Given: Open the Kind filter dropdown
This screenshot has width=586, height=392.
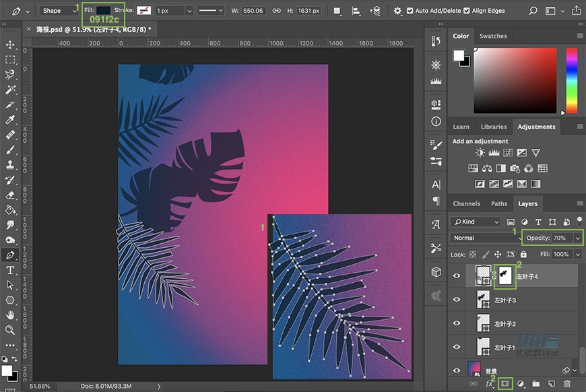Looking at the screenshot, I should click(x=475, y=222).
